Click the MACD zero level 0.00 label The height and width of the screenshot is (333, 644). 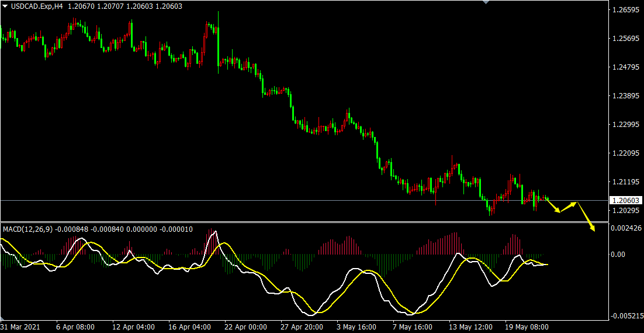[619, 255]
